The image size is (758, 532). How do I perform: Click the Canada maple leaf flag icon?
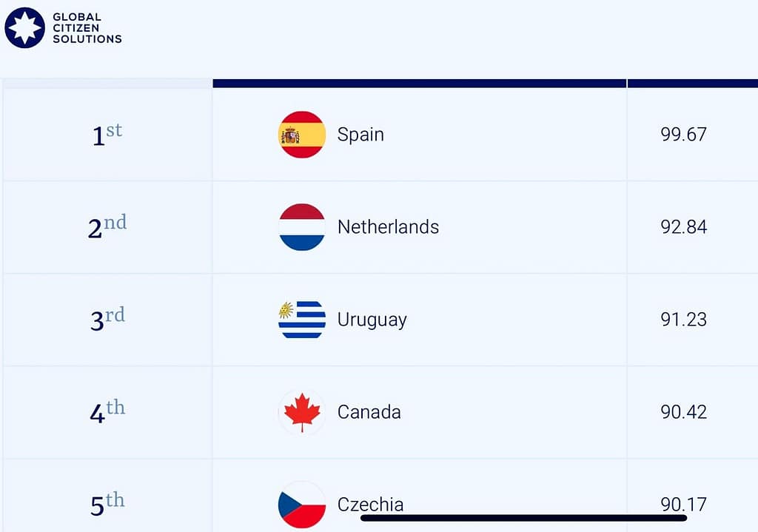[302, 412]
